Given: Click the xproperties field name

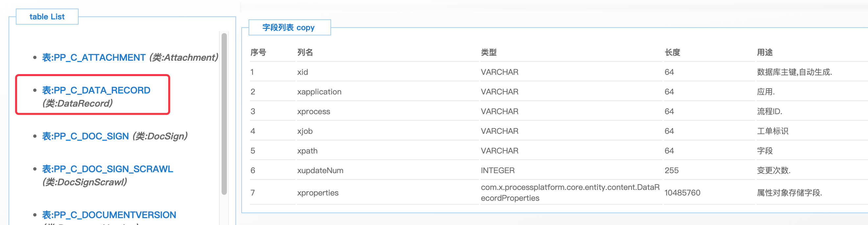Looking at the screenshot, I should point(317,193).
